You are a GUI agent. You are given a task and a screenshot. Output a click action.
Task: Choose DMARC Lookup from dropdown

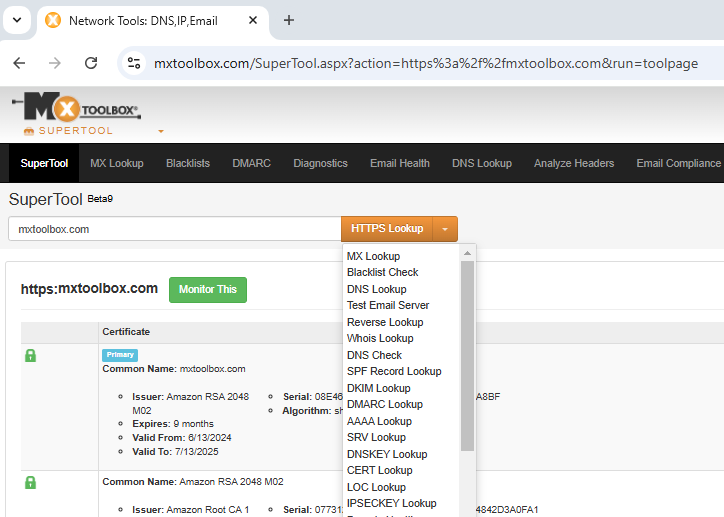(385, 404)
